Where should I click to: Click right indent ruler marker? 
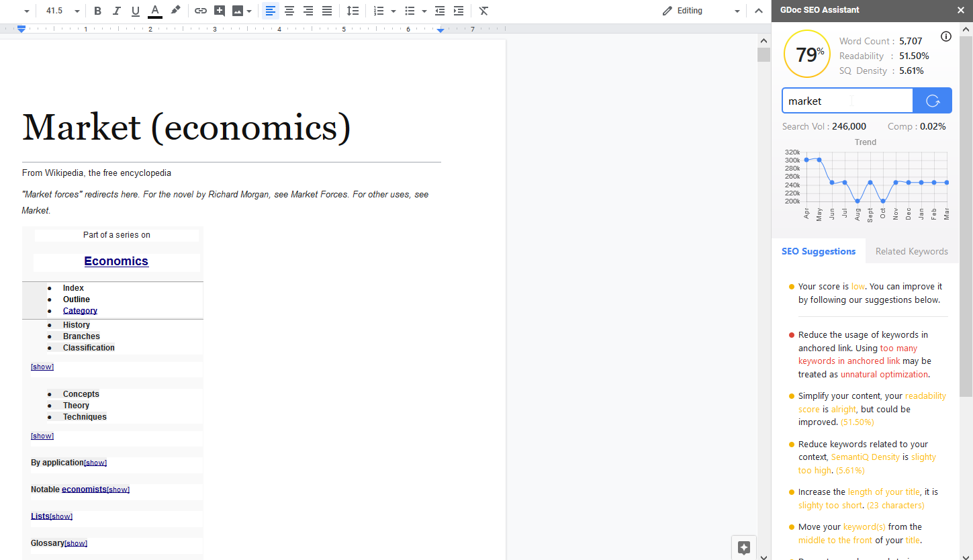441,30
